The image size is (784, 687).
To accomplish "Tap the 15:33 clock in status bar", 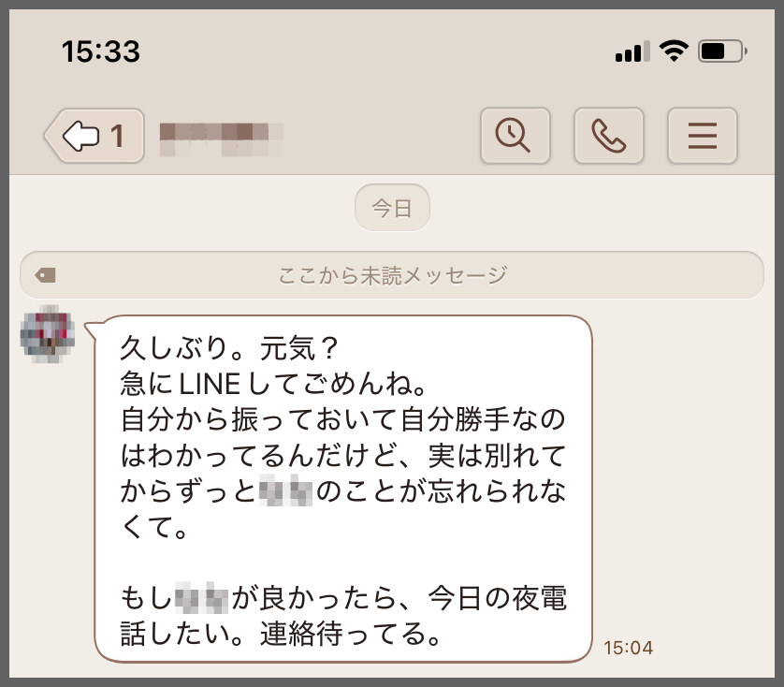I will (100, 51).
